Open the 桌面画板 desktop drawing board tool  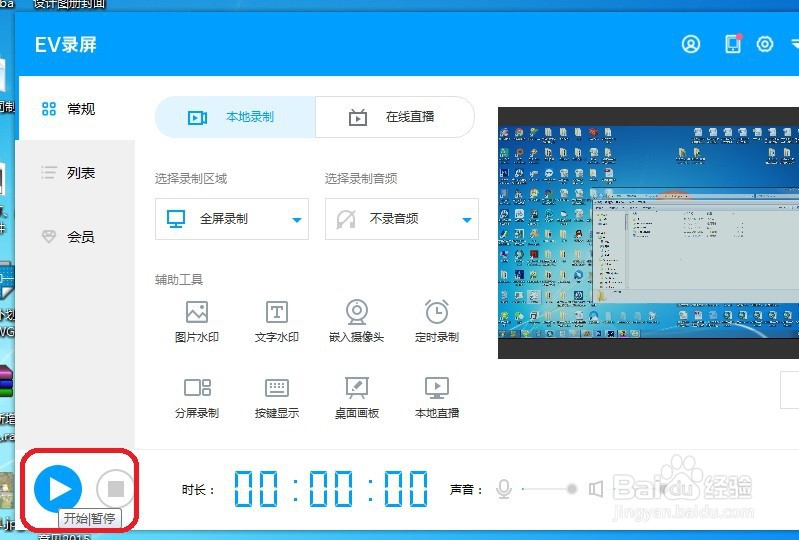[x=357, y=398]
